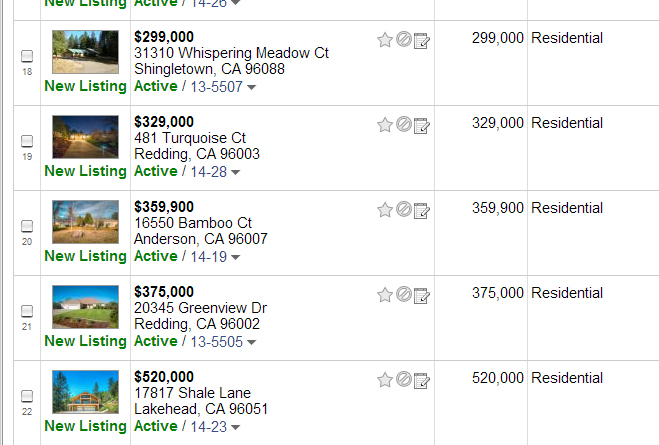The width and height of the screenshot is (659, 445).
Task: Check the box for listing 18
Action: point(27,56)
